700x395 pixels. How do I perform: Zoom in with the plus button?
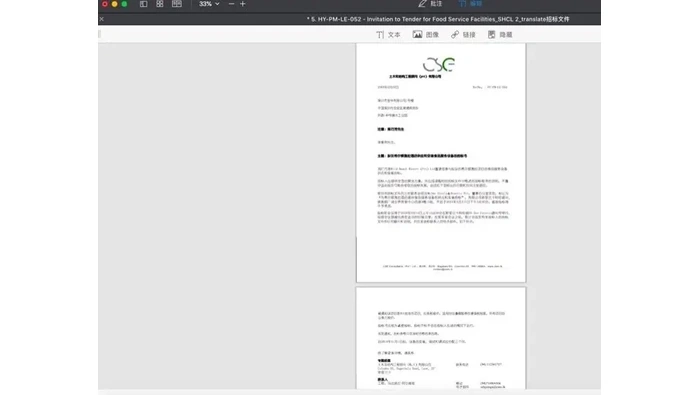(243, 4)
